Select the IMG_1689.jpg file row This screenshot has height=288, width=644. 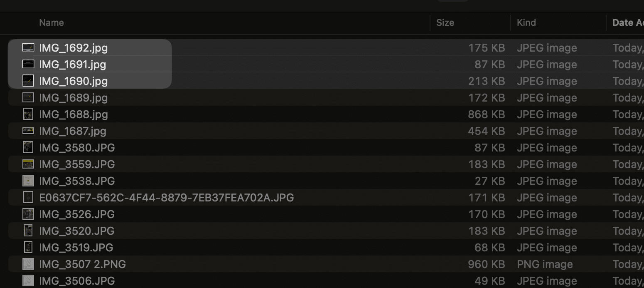pos(73,98)
